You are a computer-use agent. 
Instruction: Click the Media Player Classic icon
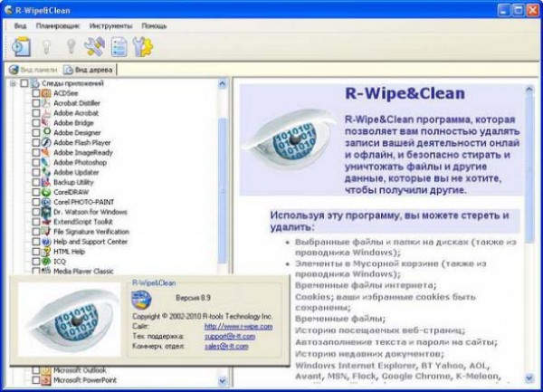click(x=46, y=271)
